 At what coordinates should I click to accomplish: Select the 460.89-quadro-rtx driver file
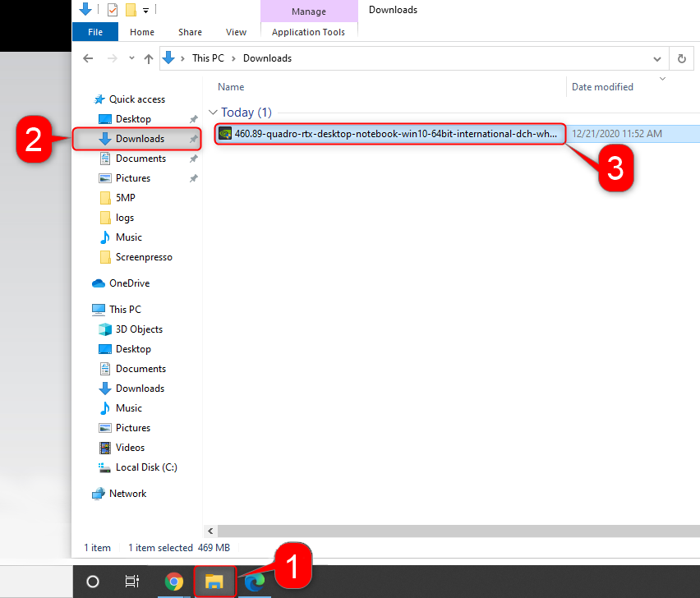(x=396, y=134)
